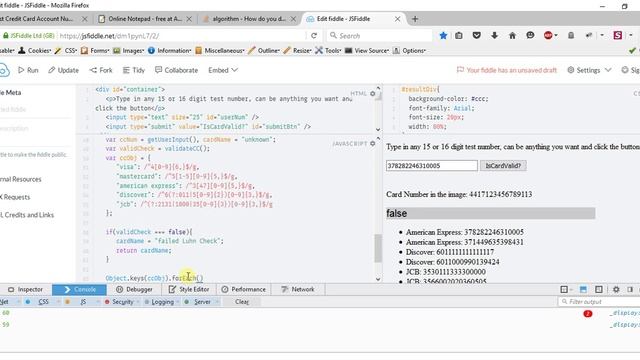Open the Adblock Plus icon
640x360 pixels.
tap(548, 36)
